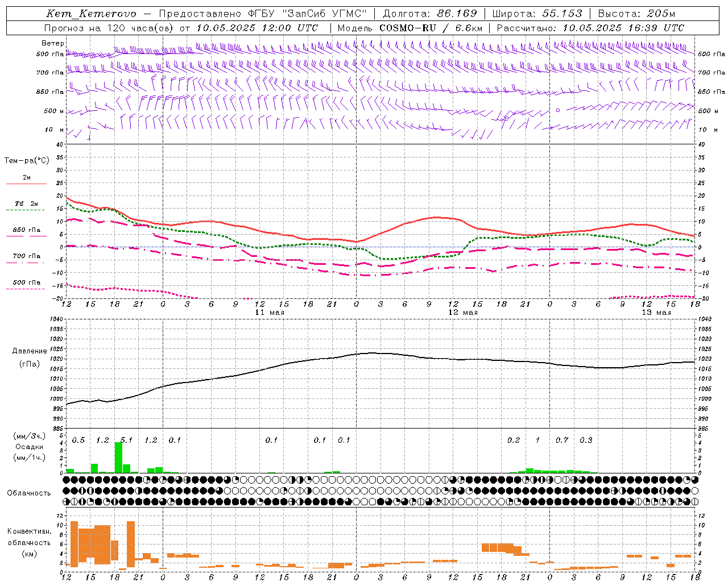
Task: Click the latitude value Широта: 55.153
Action: [x=537, y=14]
